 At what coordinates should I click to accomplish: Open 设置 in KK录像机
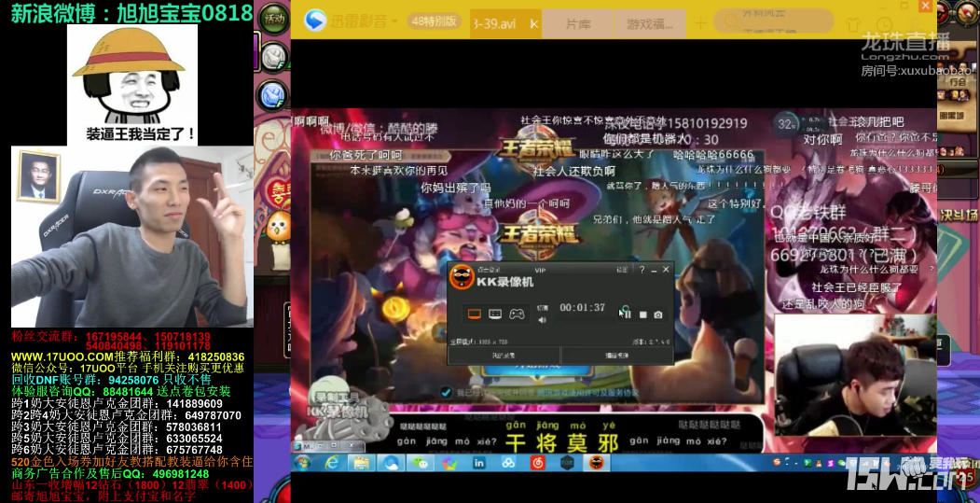click(622, 270)
